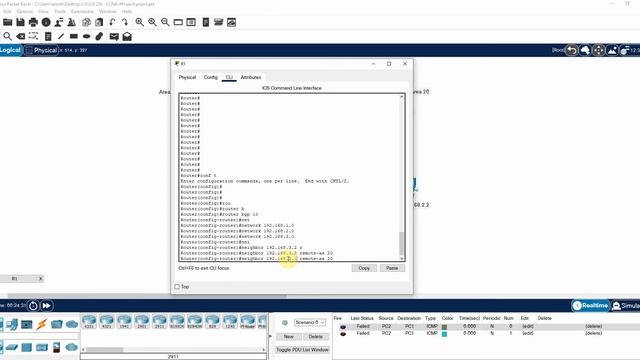Select the Draw Rectangle tool
This screenshot has width=640, height=360.
pos(74,36)
